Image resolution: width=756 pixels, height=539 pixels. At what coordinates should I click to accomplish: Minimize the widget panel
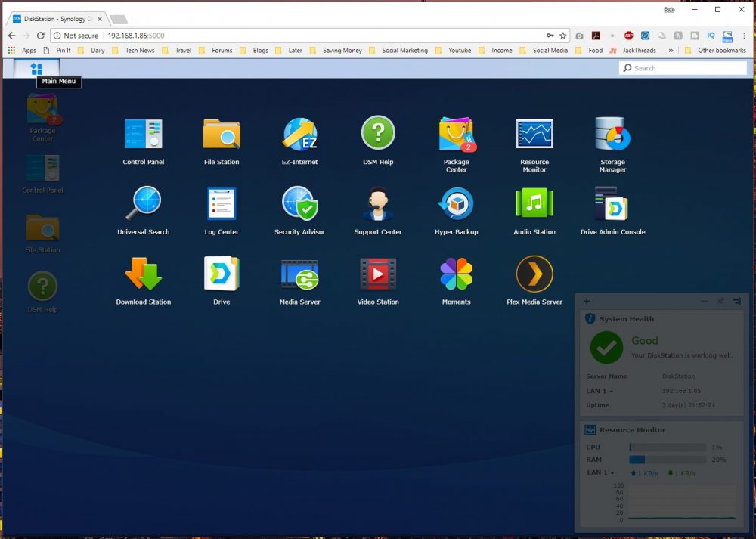pos(704,302)
